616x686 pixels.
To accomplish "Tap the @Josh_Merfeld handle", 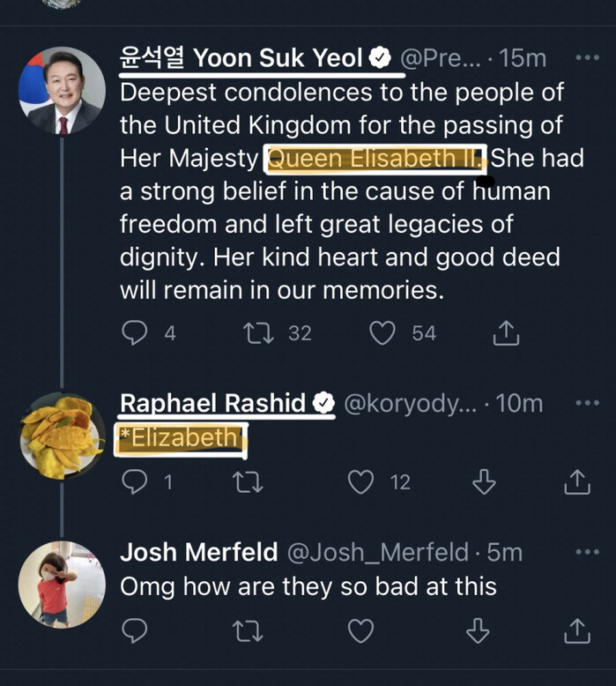I will tap(377, 552).
